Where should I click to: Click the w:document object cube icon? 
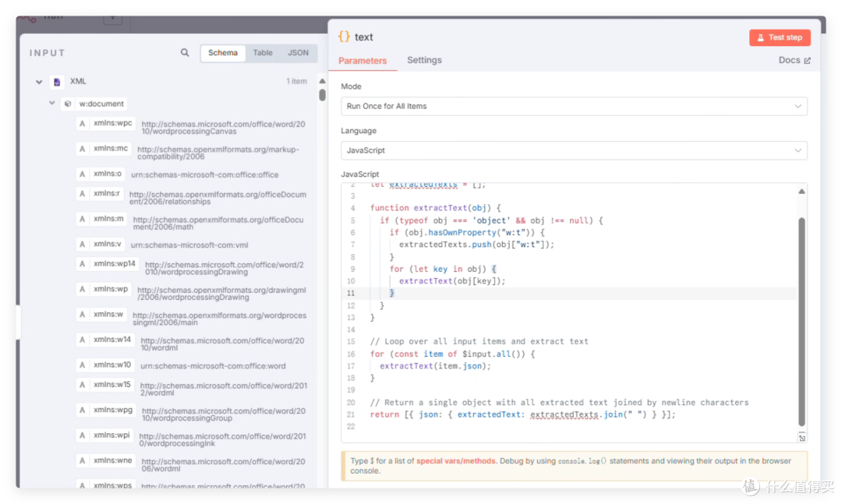[68, 104]
